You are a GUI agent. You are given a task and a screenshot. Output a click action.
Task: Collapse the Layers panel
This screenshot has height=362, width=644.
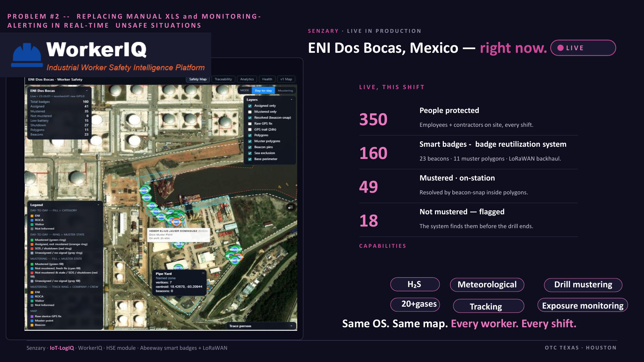coord(291,100)
